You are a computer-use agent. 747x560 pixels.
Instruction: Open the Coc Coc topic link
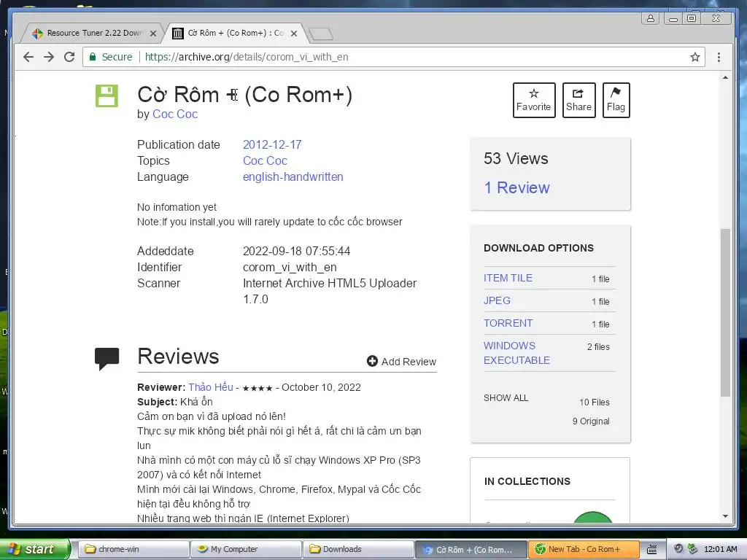point(265,160)
